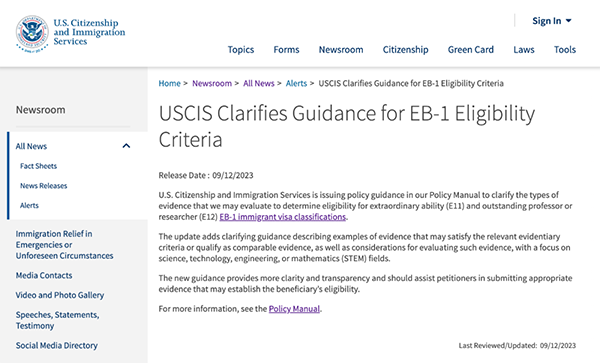
Task: Select Fact Sheets in sidebar
Action: [x=38, y=166]
